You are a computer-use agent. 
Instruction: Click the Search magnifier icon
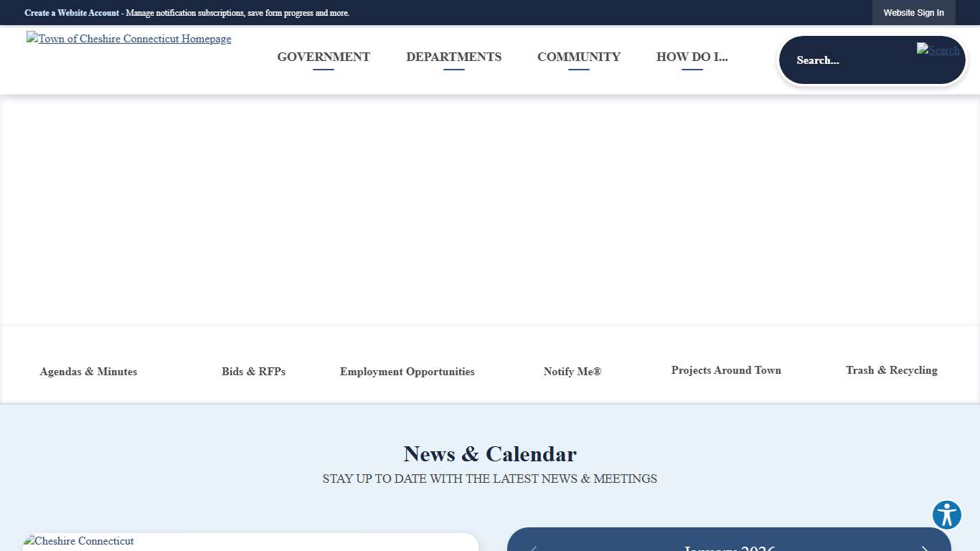coord(938,50)
